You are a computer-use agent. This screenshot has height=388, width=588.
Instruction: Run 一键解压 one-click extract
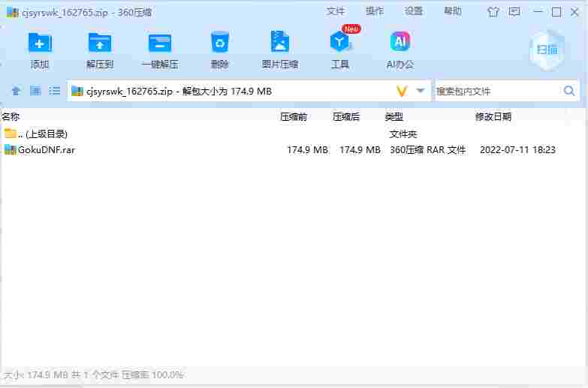(x=160, y=43)
